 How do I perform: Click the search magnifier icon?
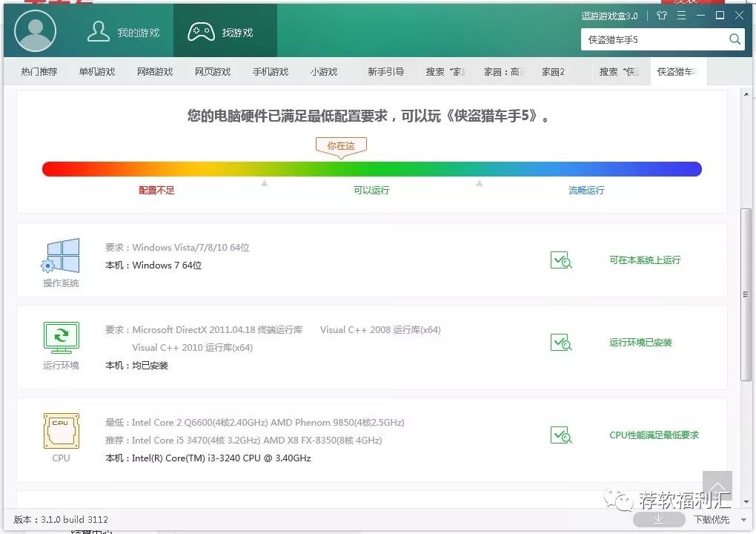[735, 39]
